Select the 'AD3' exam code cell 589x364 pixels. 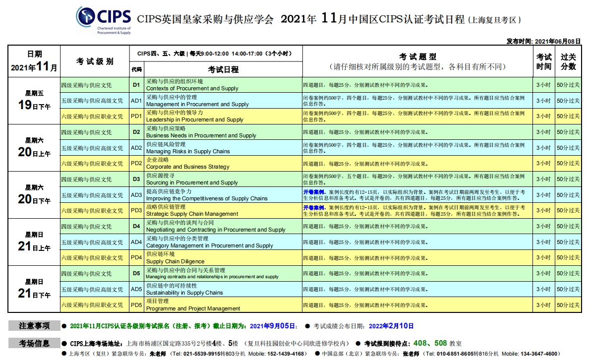coord(136,195)
